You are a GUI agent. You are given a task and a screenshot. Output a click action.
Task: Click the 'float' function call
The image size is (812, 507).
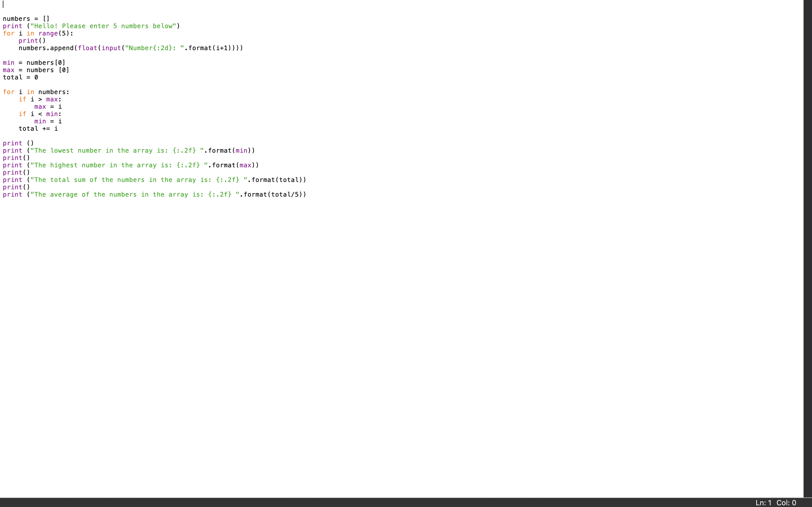87,48
